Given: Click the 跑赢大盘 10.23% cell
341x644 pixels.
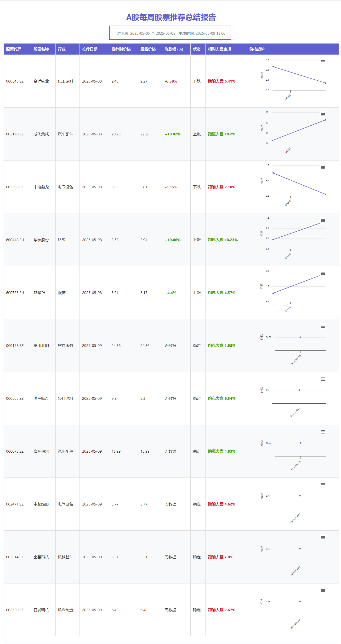Looking at the screenshot, I should tap(226, 240).
